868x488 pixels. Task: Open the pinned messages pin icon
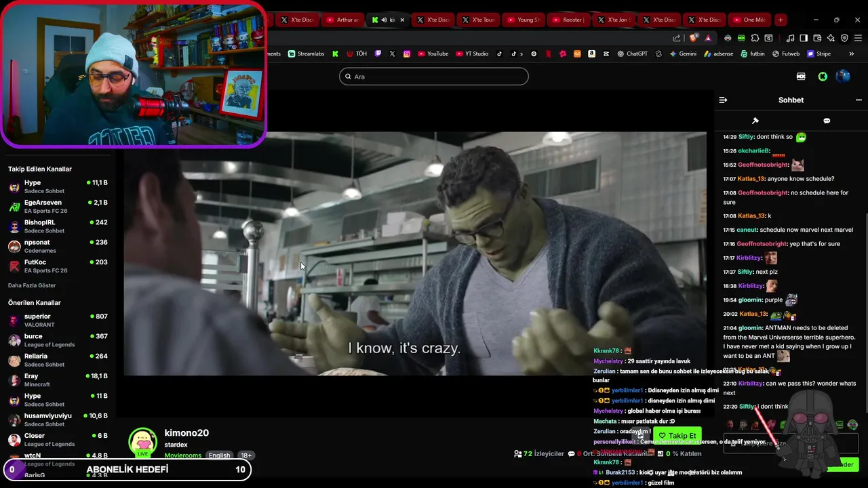(x=755, y=121)
